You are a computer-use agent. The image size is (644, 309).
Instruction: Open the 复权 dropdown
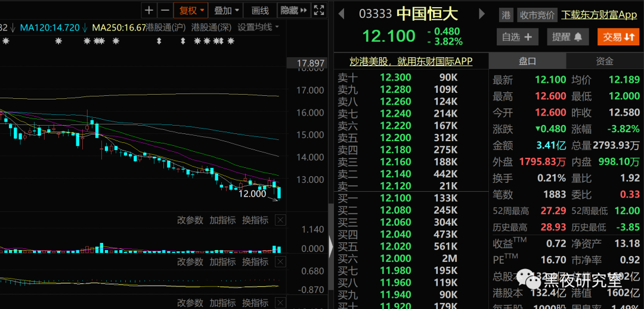coord(191,10)
